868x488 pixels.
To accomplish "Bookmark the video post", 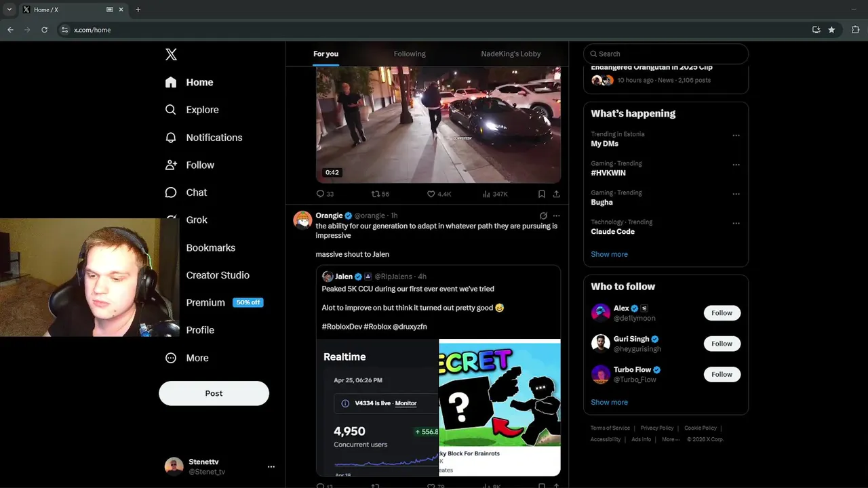I will [541, 194].
